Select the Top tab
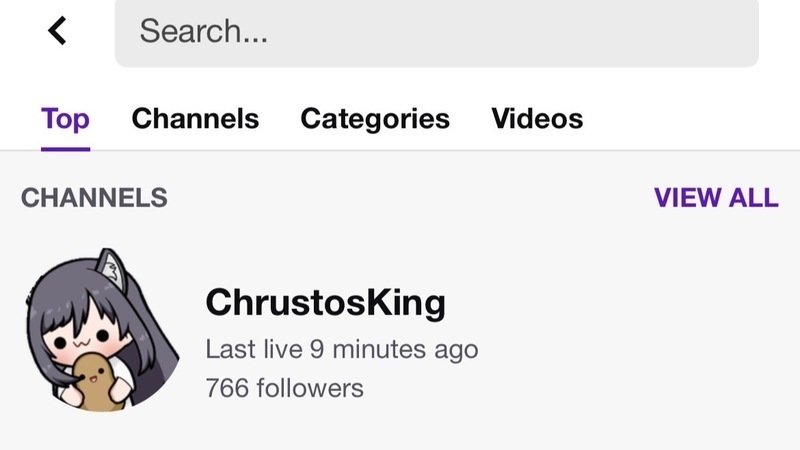 [65, 119]
